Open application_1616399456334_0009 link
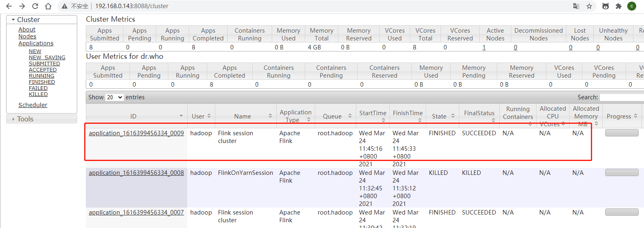The width and height of the screenshot is (644, 228). point(136,133)
